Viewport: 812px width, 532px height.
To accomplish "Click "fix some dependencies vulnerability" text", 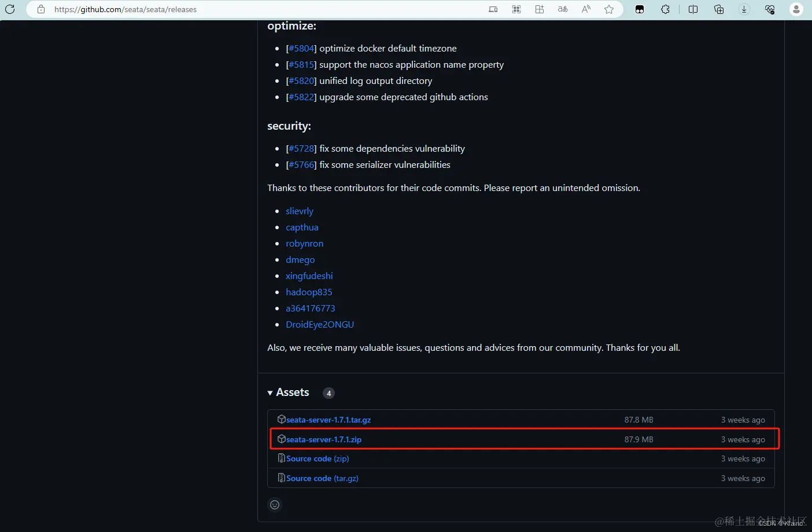I will coord(392,149).
